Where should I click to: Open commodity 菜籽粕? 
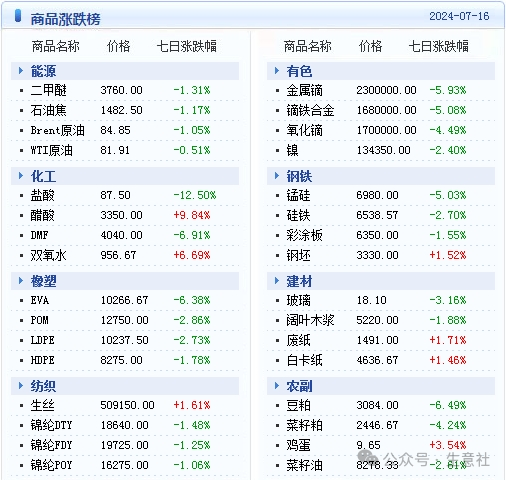[x=304, y=425]
